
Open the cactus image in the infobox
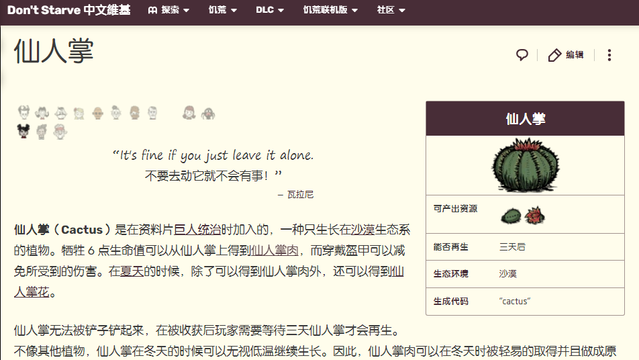(x=525, y=165)
